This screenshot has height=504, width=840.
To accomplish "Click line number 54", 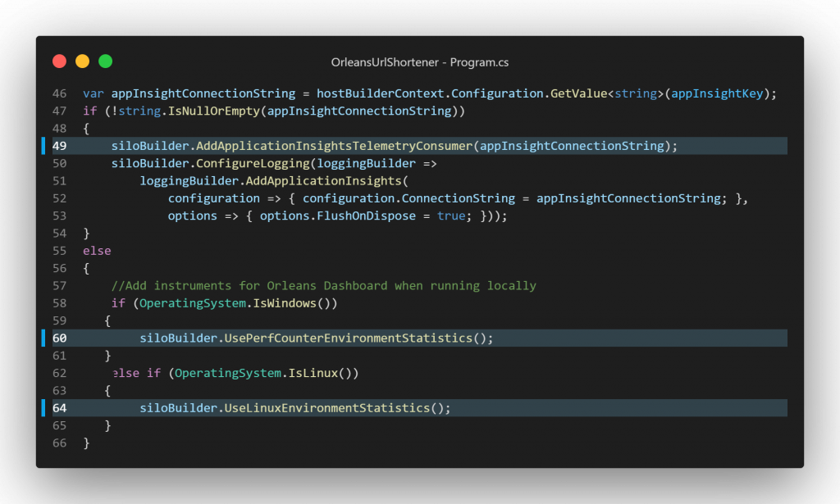I will (x=59, y=234).
